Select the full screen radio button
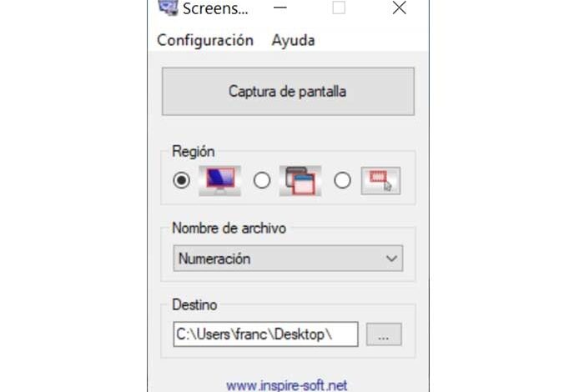This screenshot has height=392, width=584. [x=182, y=180]
